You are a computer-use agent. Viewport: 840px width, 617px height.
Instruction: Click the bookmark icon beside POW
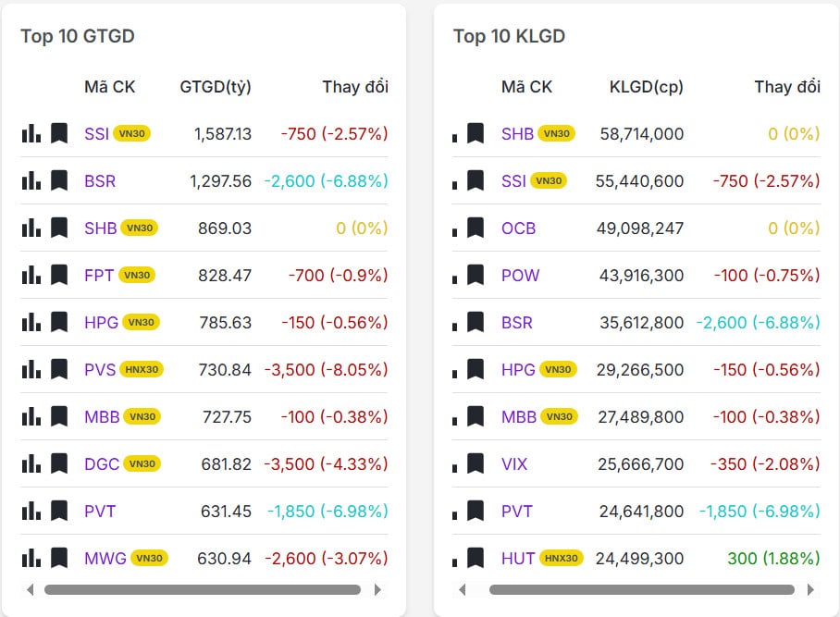[476, 275]
